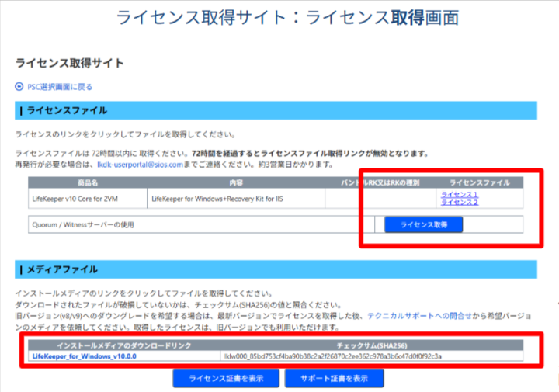Click the メディアファイル section heading bar
The height and width of the screenshot is (392, 559).
276,269
